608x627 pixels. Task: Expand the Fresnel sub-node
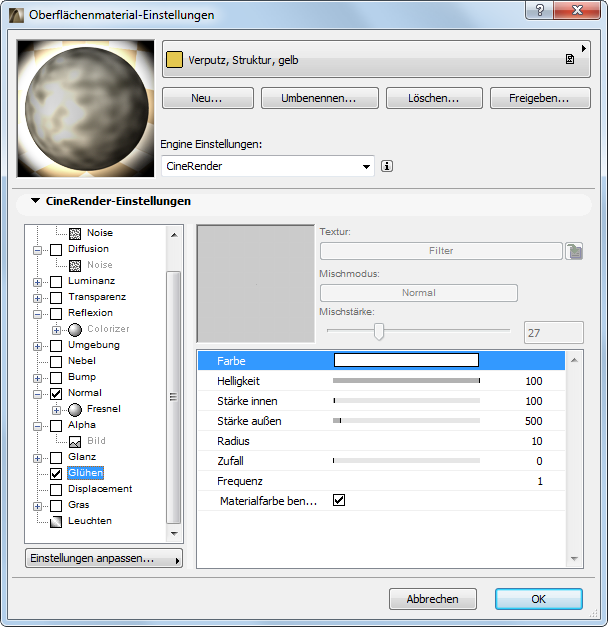click(56, 410)
